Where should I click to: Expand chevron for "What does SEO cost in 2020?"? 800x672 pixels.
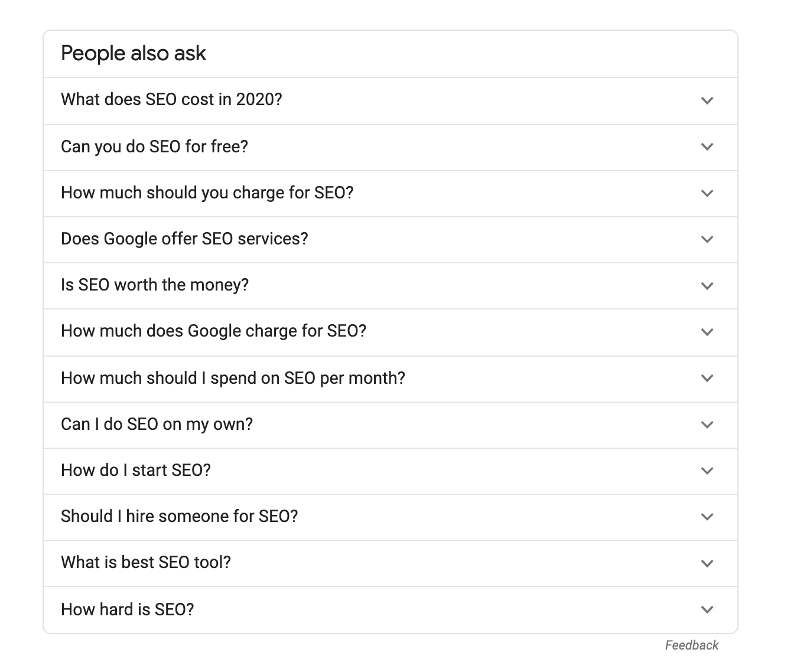(x=707, y=100)
